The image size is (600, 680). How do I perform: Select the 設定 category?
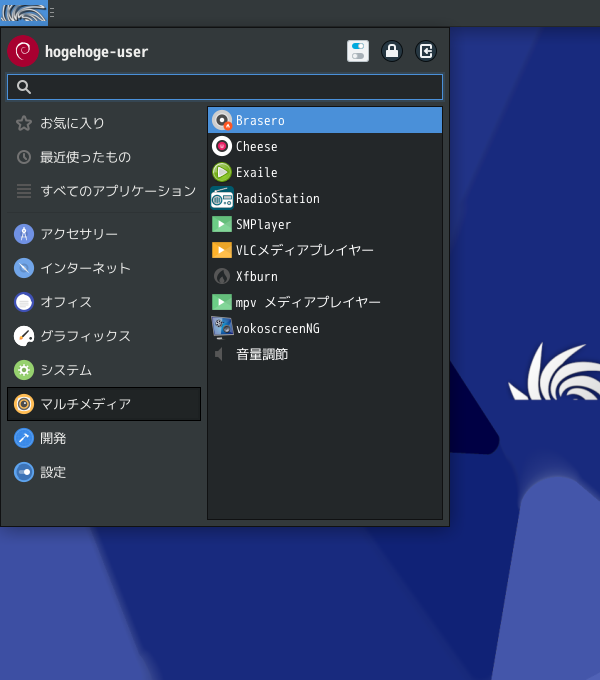coord(104,472)
